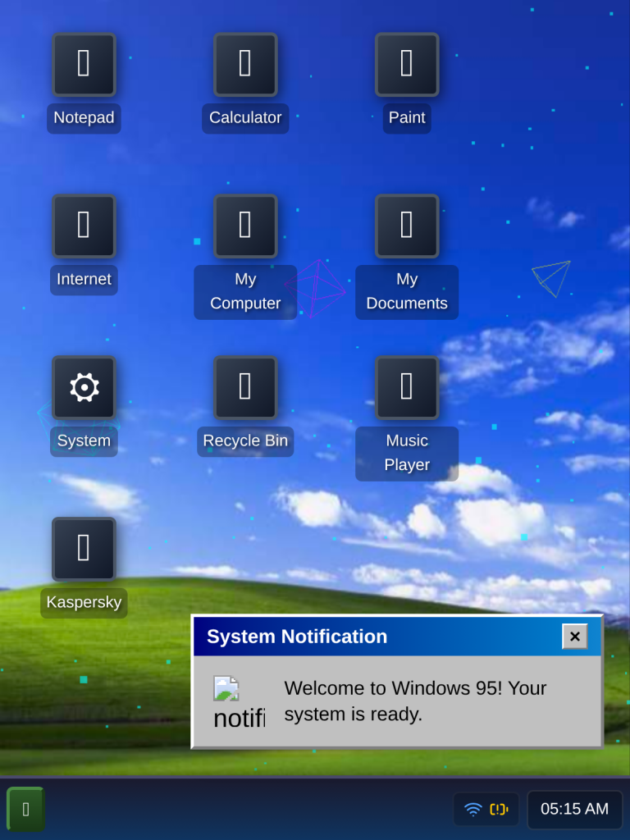Click the Internet label text

tap(84, 280)
